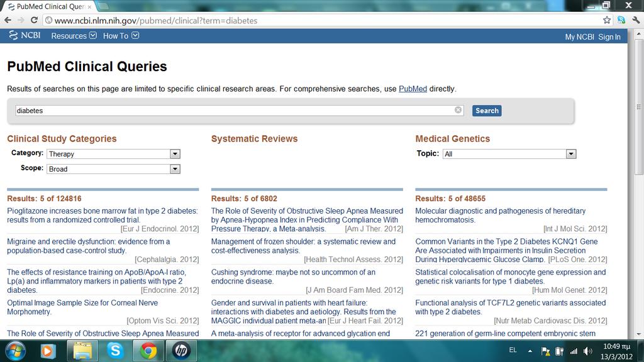Expand the Resources menu
Screen dimensions: 644x362
[x=74, y=36]
